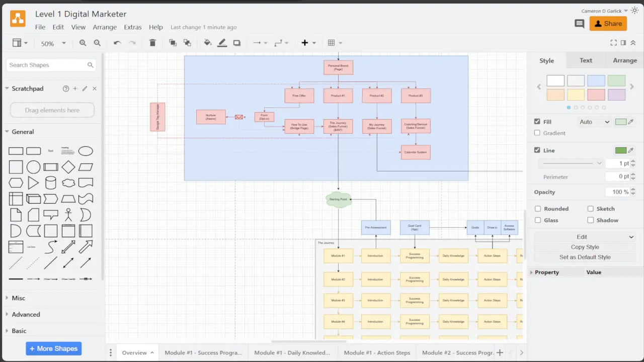
Task: Switch to the Text tab
Action: pos(586,60)
